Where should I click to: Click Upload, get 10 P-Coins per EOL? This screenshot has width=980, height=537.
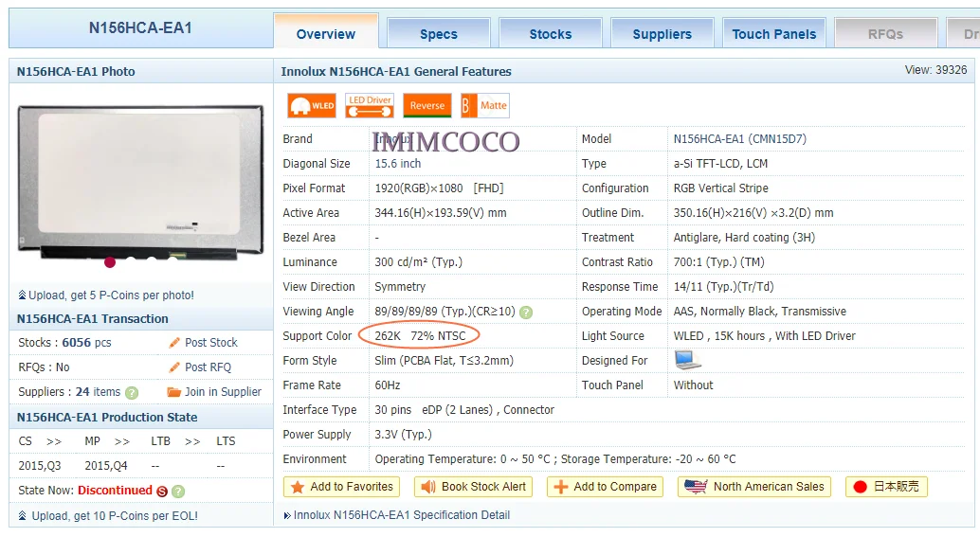point(115,516)
